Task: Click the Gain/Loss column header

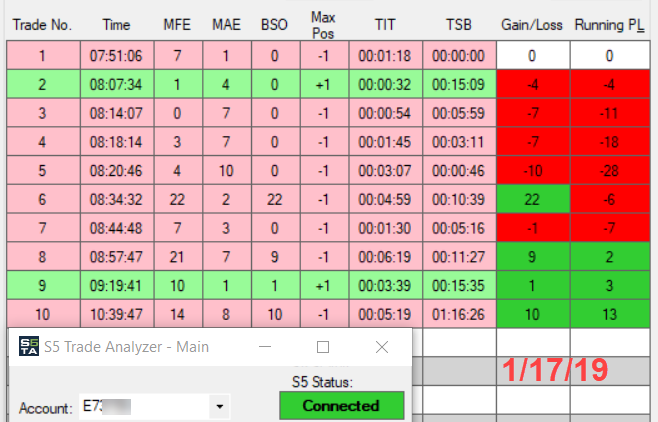Action: click(x=532, y=25)
